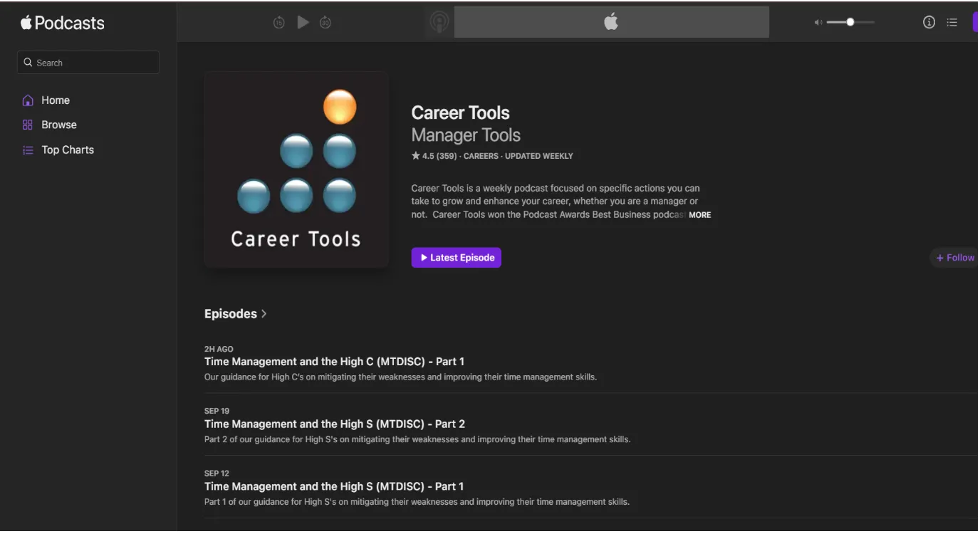Play the Latest Episode
This screenshot has width=980, height=534.
pyautogui.click(x=456, y=258)
